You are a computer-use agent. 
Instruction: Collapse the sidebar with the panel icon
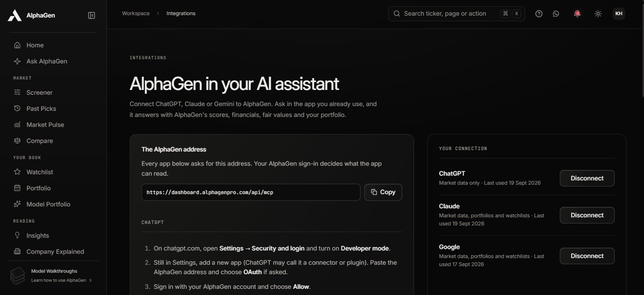click(x=92, y=15)
